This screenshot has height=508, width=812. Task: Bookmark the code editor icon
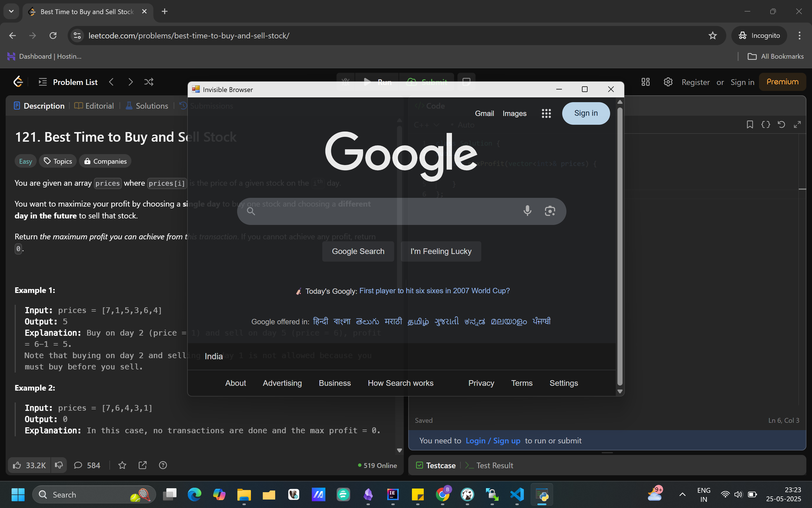coord(750,125)
